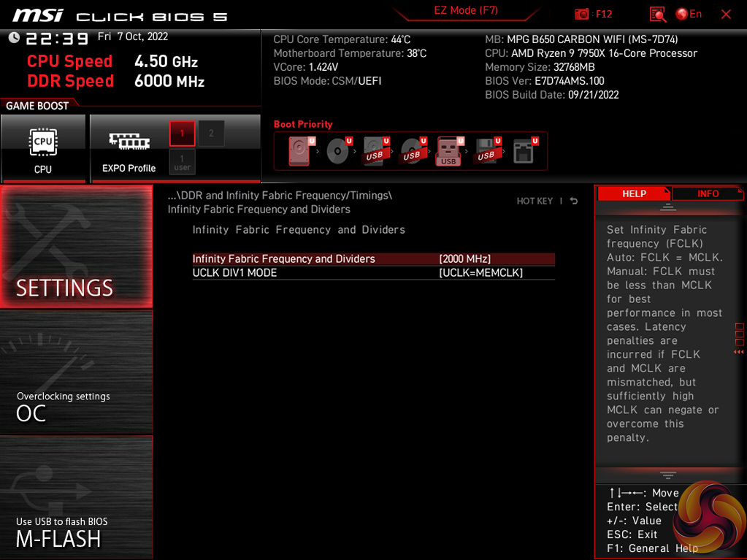Click the HOT KEY link

point(535,201)
